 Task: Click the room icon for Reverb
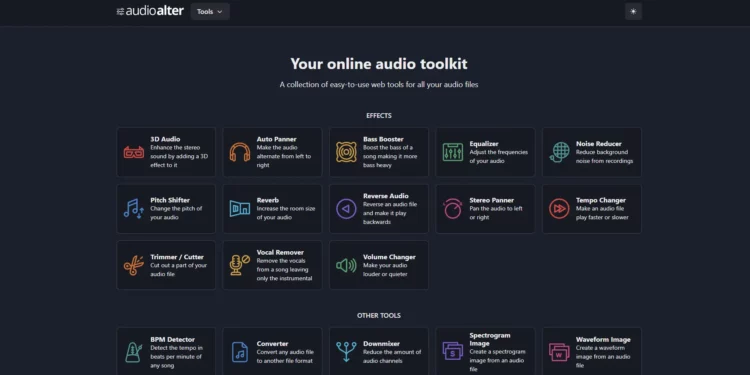click(x=240, y=209)
